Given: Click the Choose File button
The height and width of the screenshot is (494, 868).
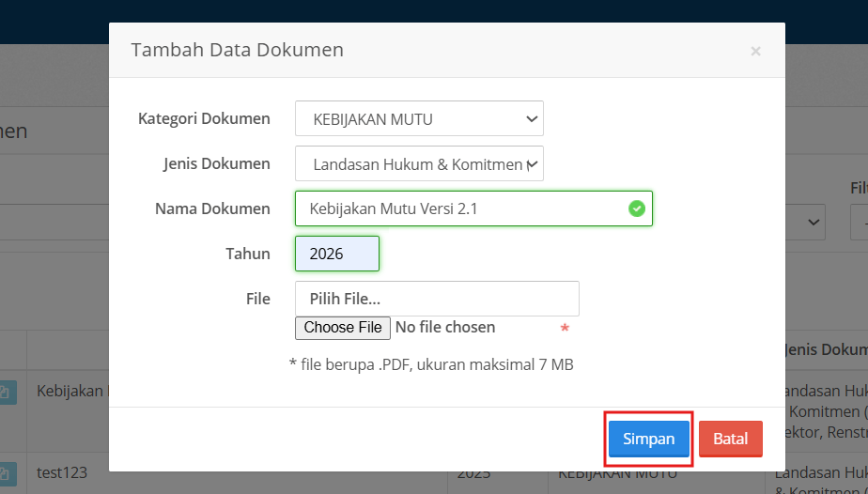Looking at the screenshot, I should [x=343, y=328].
